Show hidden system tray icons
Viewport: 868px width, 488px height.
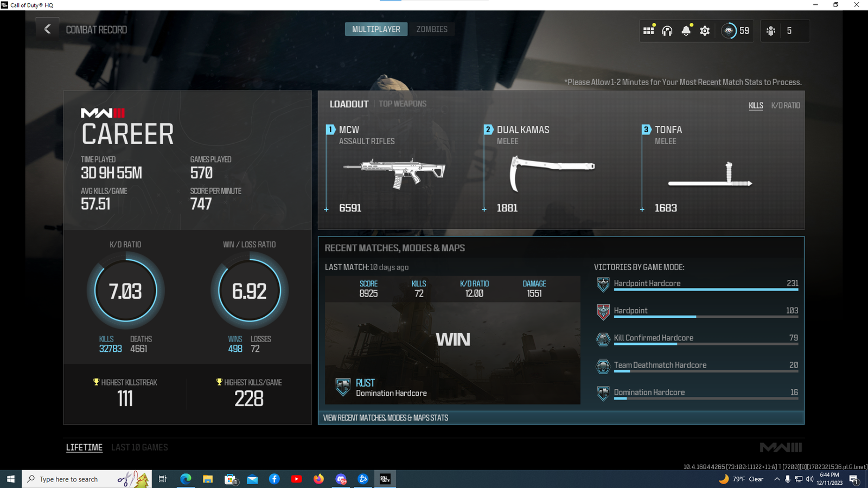click(x=777, y=479)
